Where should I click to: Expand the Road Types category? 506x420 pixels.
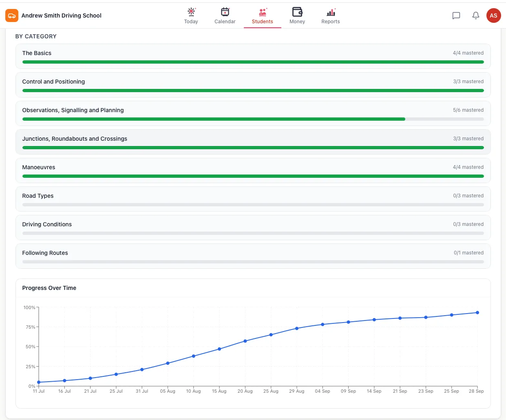[253, 199]
